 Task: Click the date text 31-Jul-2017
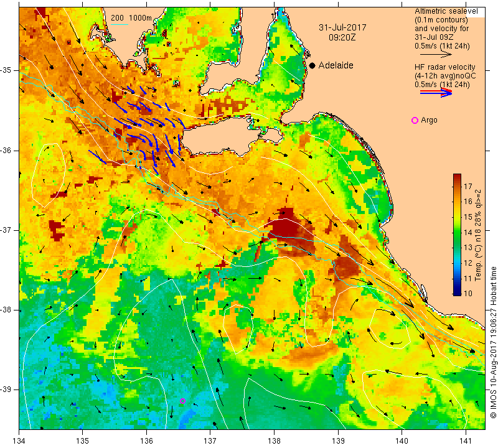tap(342, 27)
